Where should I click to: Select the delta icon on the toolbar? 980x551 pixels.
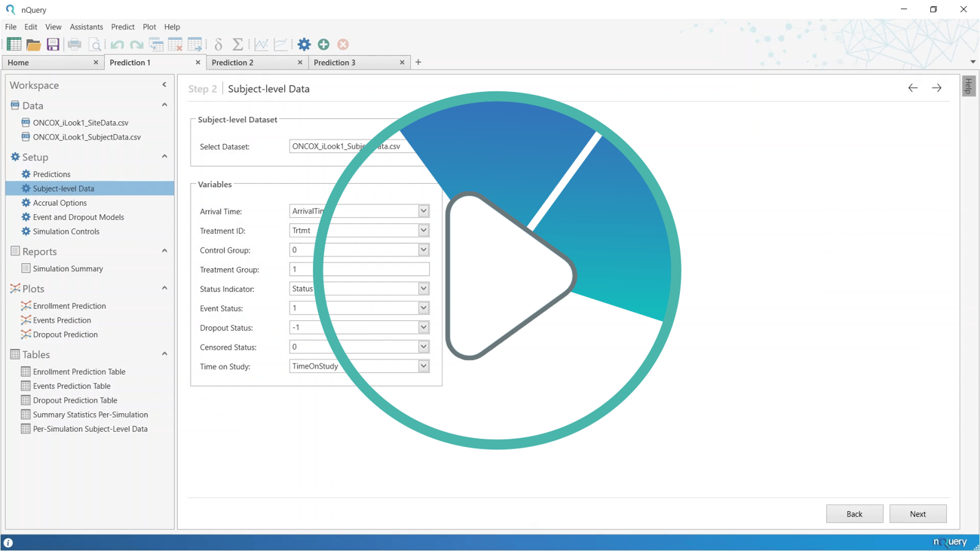[217, 44]
